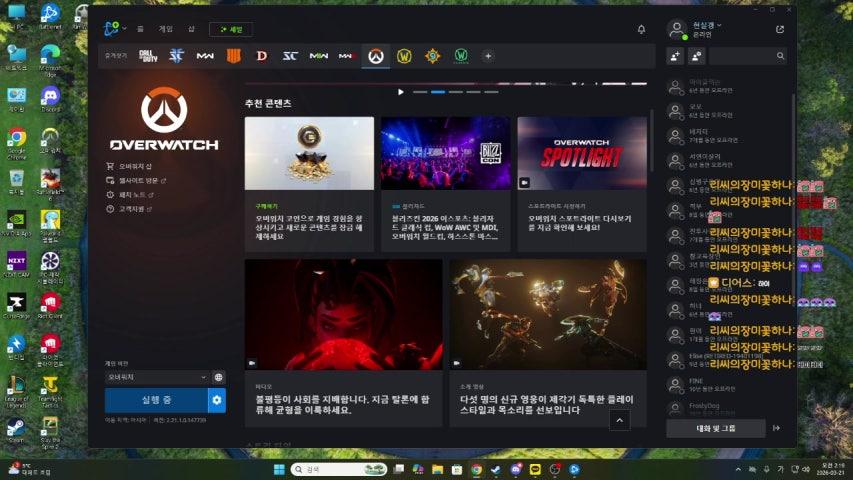The width and height of the screenshot is (853, 480).
Task: Click the green-outlined button in the top bar
Action: 231,29
